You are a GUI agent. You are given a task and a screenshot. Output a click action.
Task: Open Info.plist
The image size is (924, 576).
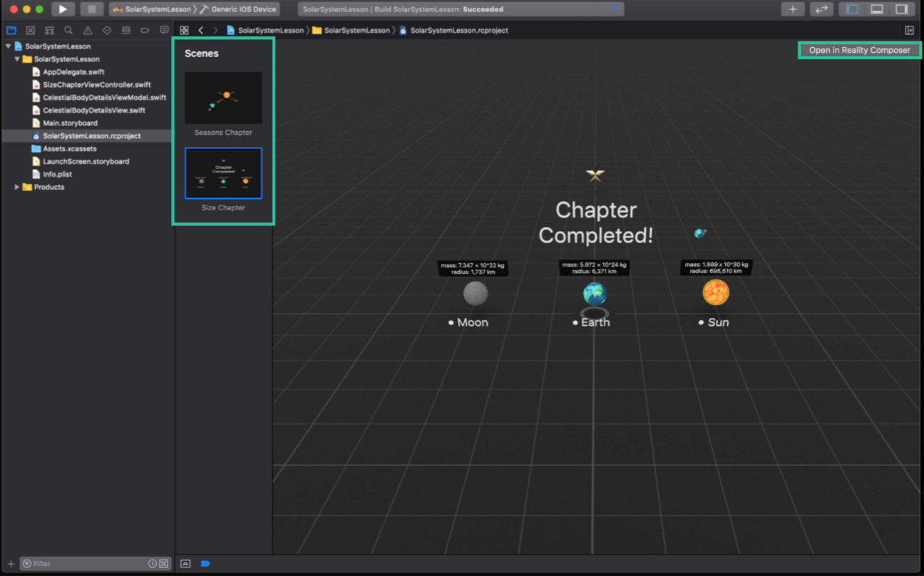click(x=57, y=175)
